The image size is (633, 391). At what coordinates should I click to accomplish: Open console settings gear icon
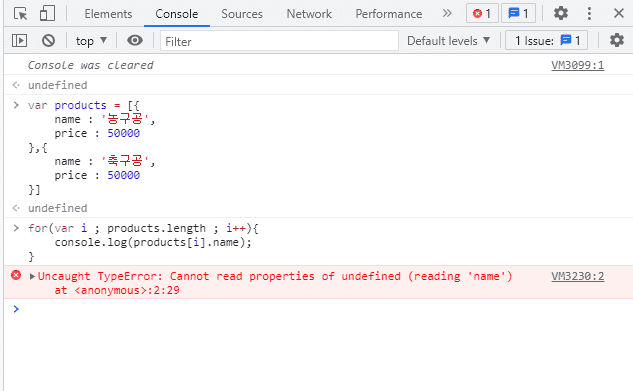coord(616,40)
